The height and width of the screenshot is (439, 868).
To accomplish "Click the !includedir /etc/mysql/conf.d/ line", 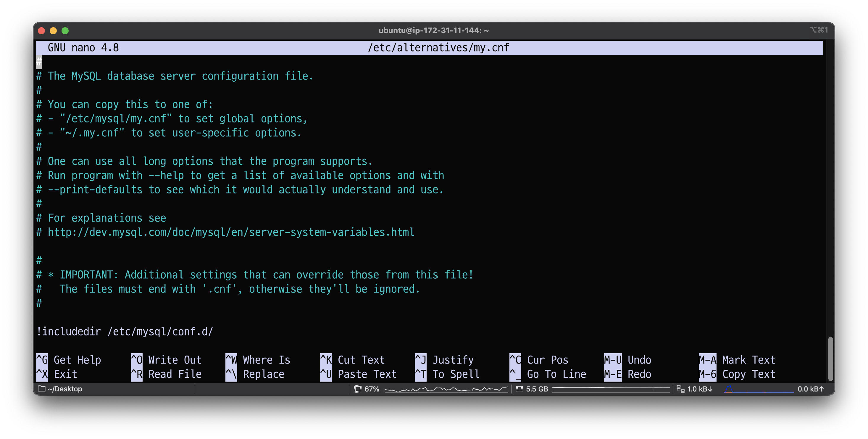I will pyautogui.click(x=125, y=332).
